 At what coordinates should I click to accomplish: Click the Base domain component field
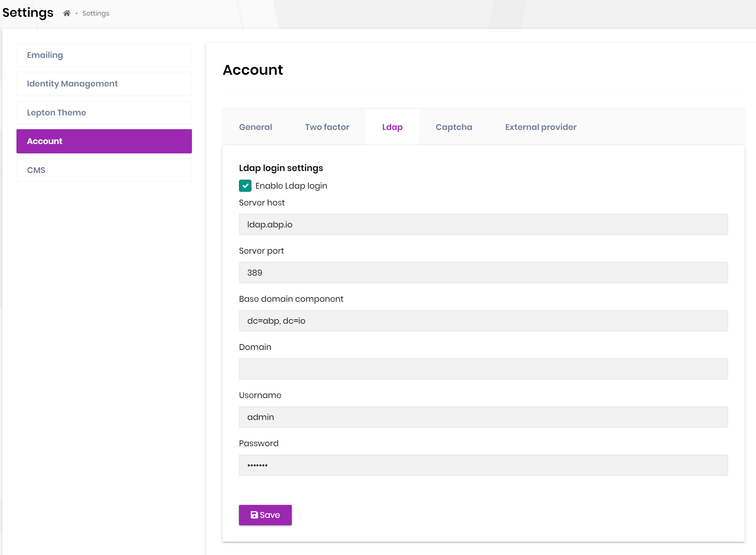[483, 321]
